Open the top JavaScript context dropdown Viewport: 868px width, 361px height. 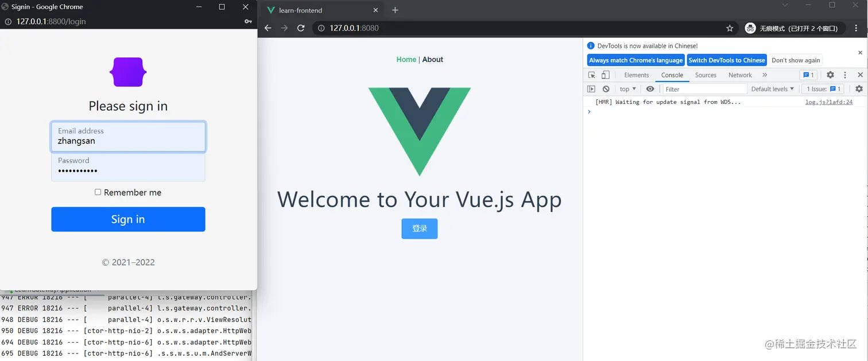pos(628,89)
